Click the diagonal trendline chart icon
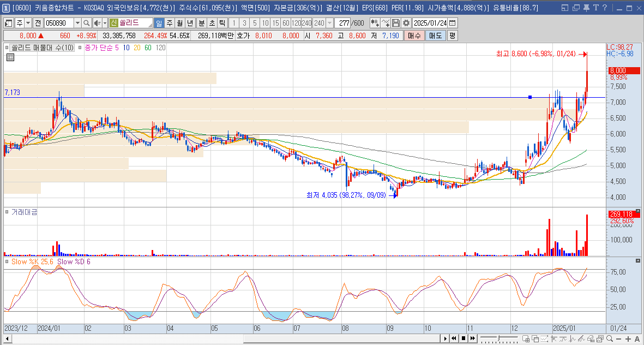The height and width of the screenshot is (345, 644). click(x=581, y=339)
